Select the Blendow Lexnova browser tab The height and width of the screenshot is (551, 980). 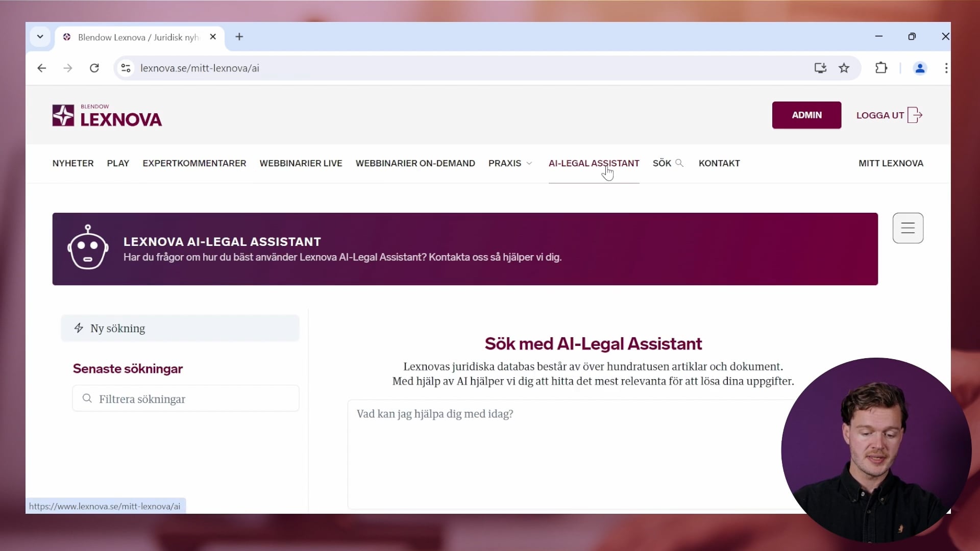pos(140,37)
